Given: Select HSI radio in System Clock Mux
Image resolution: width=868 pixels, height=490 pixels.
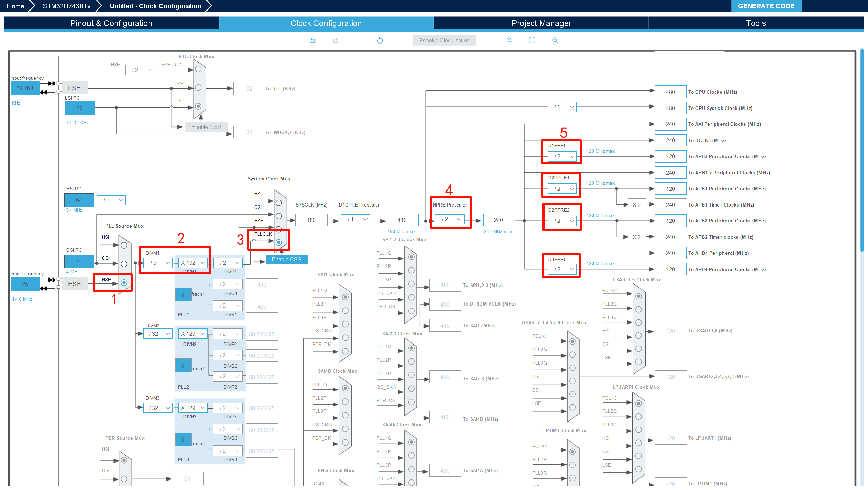Looking at the screenshot, I should pyautogui.click(x=279, y=203).
